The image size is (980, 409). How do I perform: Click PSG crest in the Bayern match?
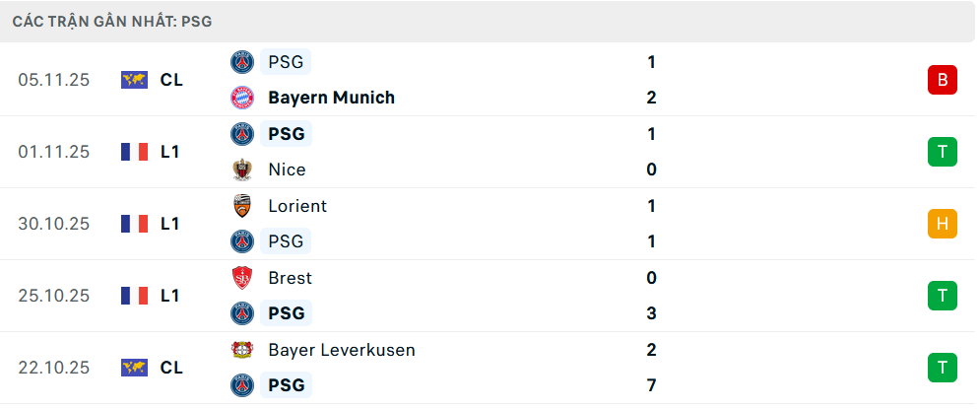tap(241, 62)
